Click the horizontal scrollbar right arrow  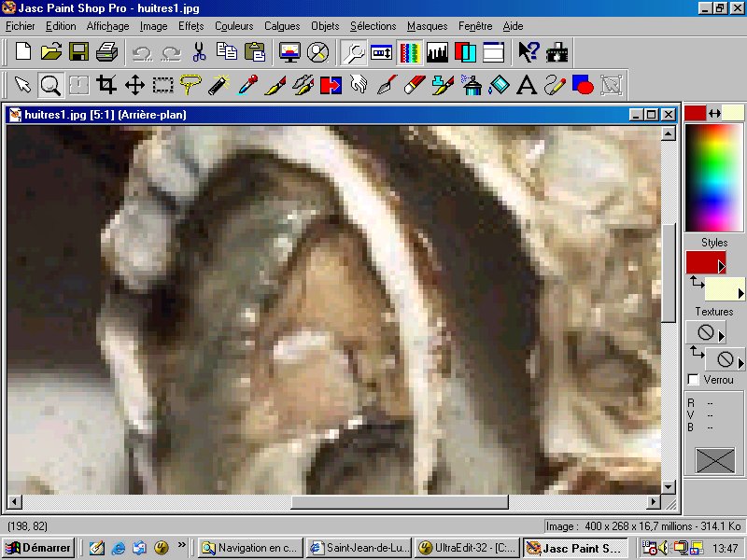654,501
